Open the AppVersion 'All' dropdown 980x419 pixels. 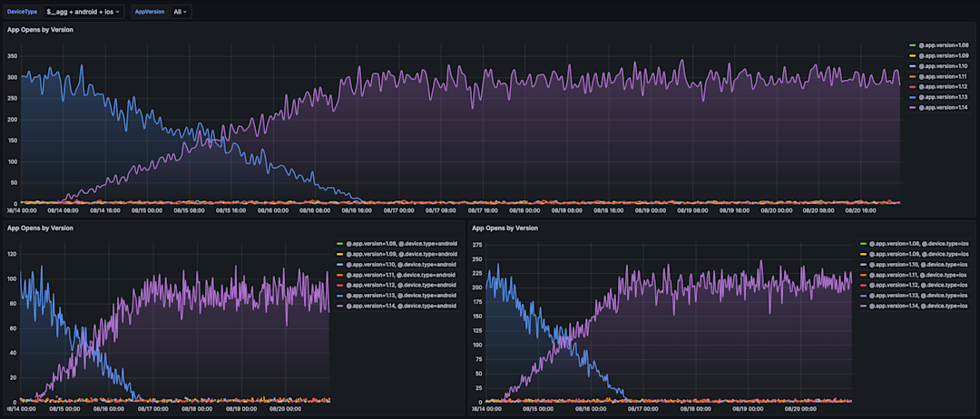(x=181, y=12)
